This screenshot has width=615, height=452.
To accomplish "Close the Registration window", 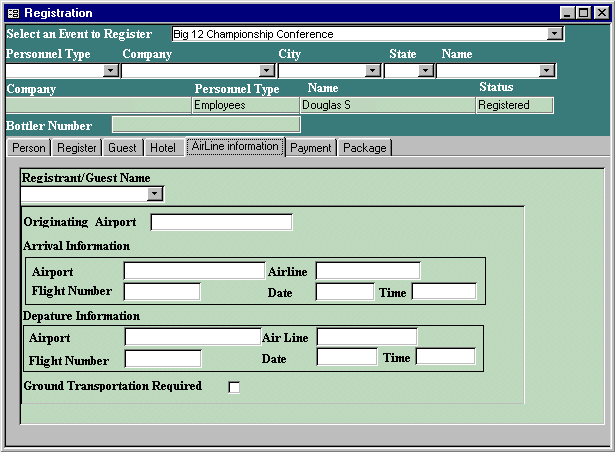I will click(x=602, y=13).
